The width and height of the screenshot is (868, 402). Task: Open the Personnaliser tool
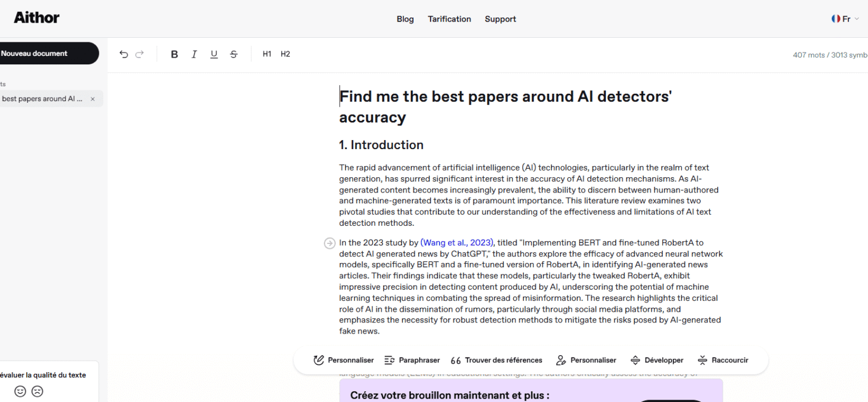pyautogui.click(x=343, y=360)
